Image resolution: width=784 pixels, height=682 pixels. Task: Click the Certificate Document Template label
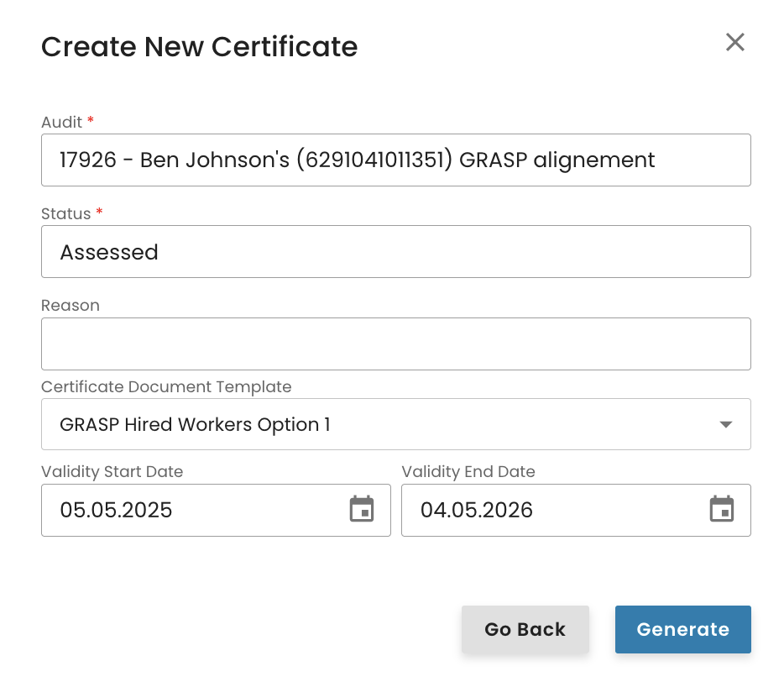pos(166,387)
